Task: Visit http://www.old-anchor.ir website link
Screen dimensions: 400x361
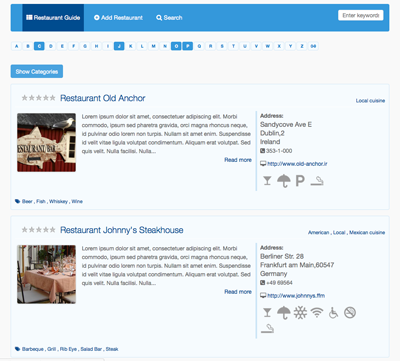Action: [297, 164]
